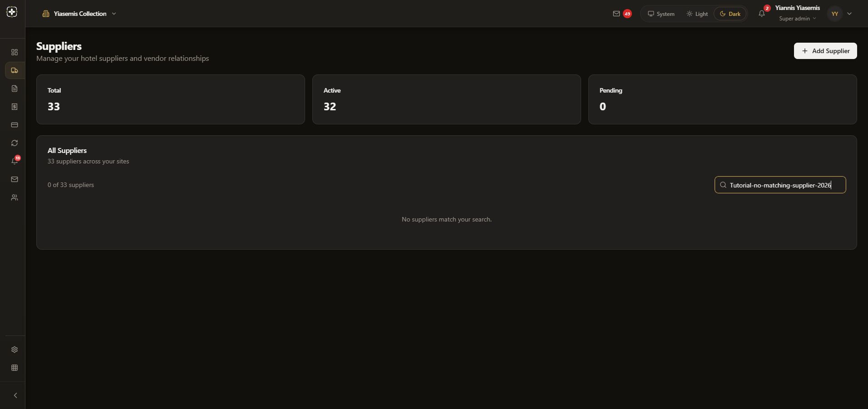This screenshot has width=868, height=409.
Task: Click the search magnifier icon in field
Action: (723, 185)
